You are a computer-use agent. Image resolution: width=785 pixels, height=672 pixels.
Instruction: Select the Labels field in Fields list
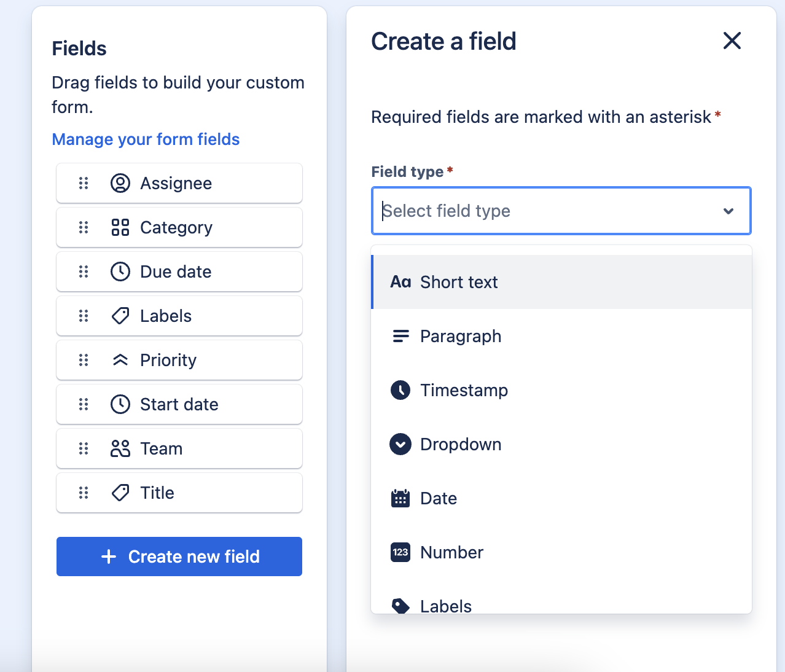point(179,316)
